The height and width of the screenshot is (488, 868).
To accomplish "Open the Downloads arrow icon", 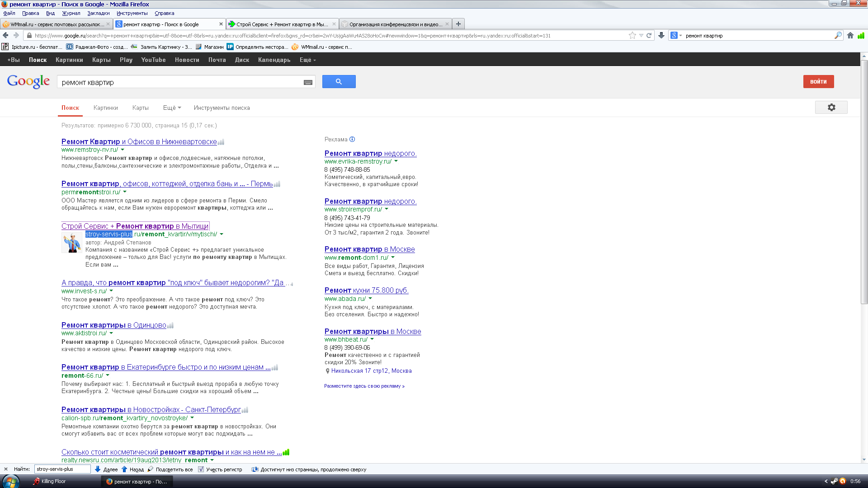I will pyautogui.click(x=661, y=35).
